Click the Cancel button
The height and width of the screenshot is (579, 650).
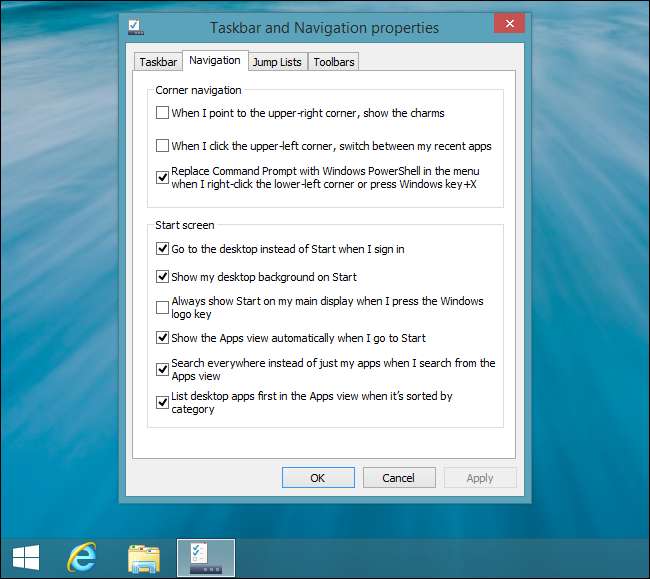[x=399, y=478]
